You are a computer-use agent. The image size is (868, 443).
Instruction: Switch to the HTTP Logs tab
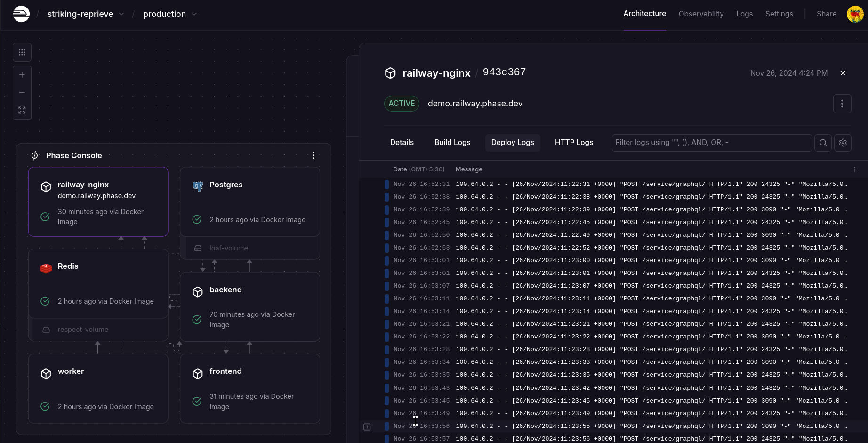[573, 142]
